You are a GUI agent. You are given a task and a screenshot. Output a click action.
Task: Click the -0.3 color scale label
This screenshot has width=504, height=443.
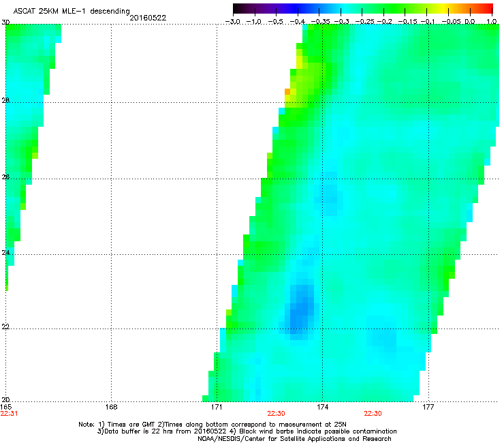click(x=341, y=22)
